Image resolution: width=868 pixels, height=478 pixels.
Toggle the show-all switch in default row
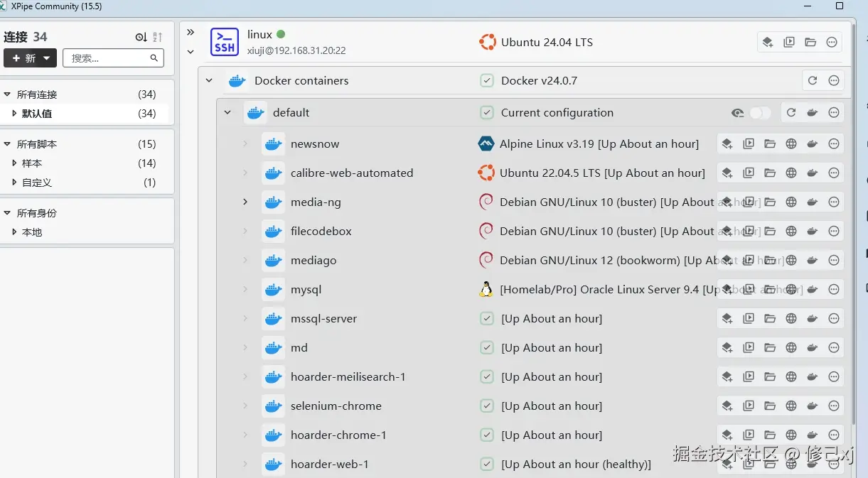[759, 113]
